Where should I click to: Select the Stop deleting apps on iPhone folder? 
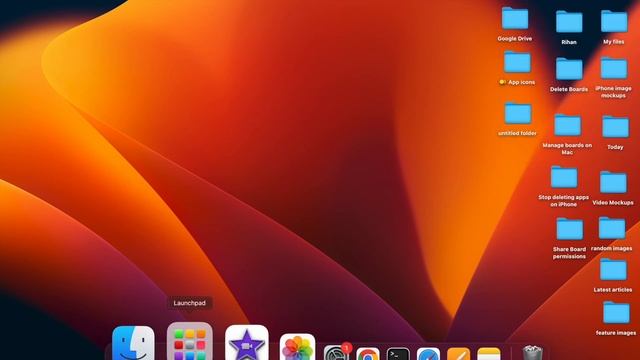[x=564, y=177]
